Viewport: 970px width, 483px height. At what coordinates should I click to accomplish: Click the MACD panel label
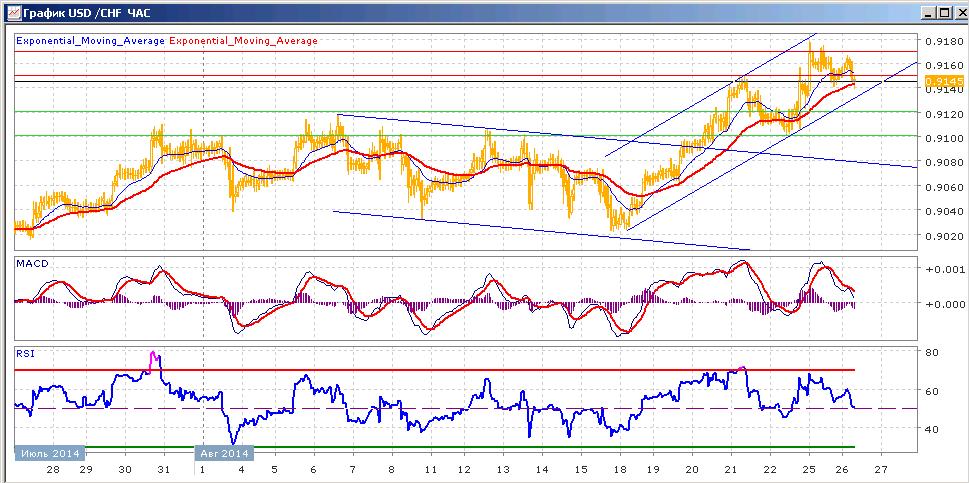[x=32, y=263]
